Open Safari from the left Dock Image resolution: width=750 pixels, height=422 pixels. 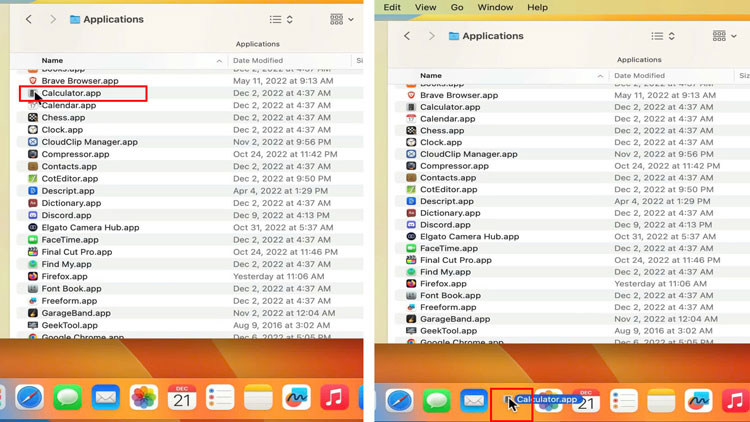[29, 397]
